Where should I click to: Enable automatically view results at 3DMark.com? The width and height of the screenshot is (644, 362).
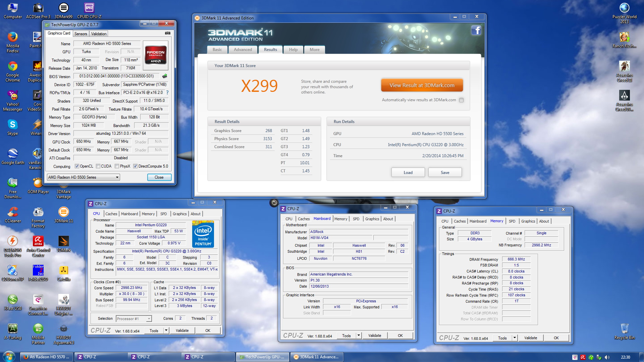[x=461, y=100]
